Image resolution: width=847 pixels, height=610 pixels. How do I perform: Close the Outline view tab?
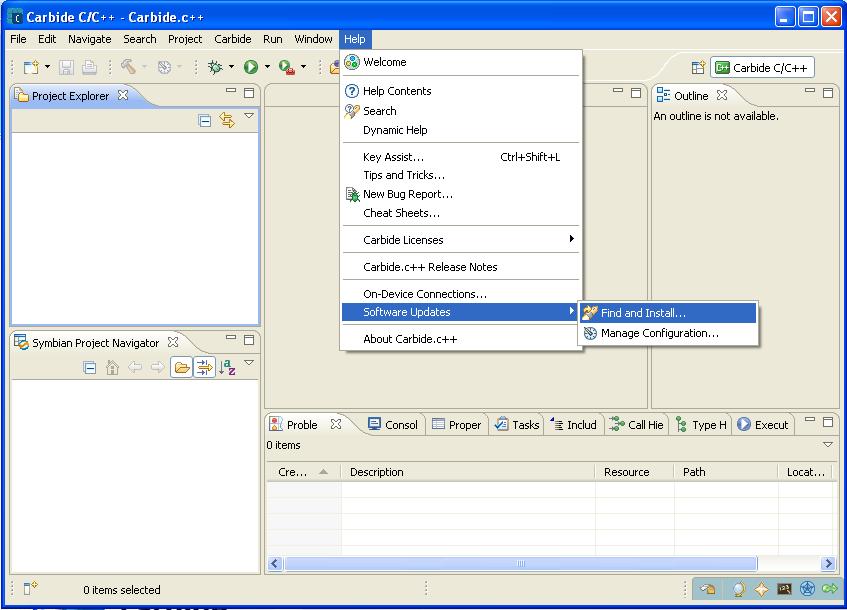coord(722,95)
